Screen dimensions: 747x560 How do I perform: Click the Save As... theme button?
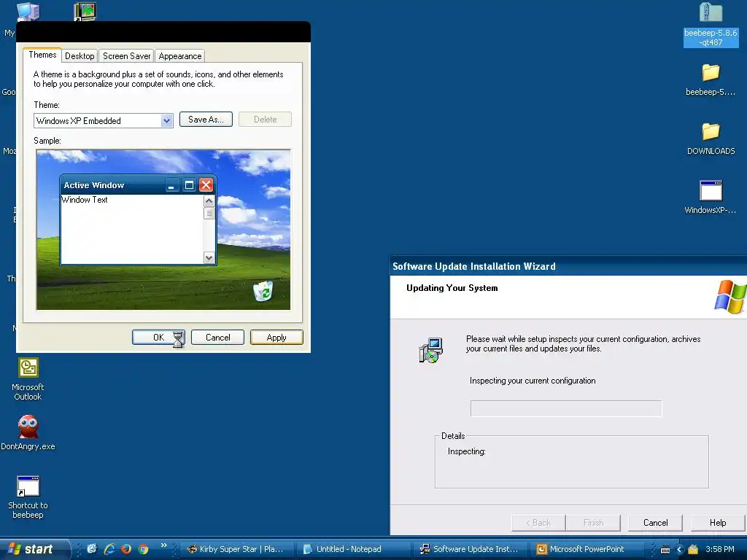click(206, 120)
